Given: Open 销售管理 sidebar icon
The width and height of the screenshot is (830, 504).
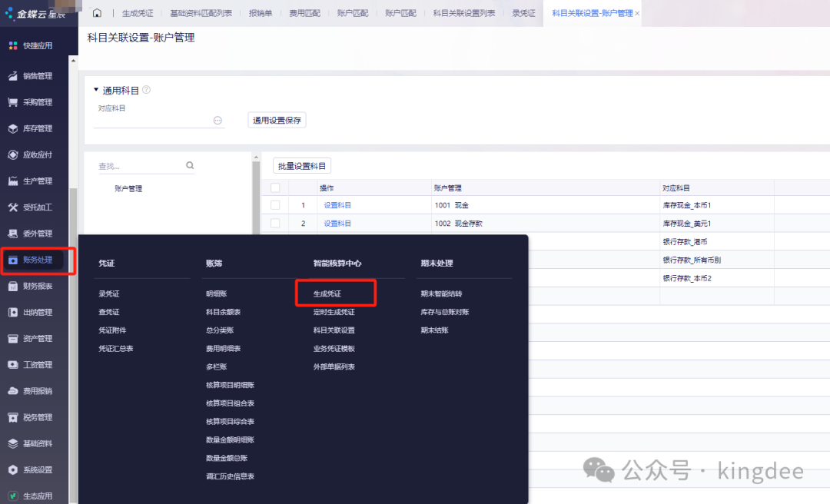Looking at the screenshot, I should click(13, 76).
